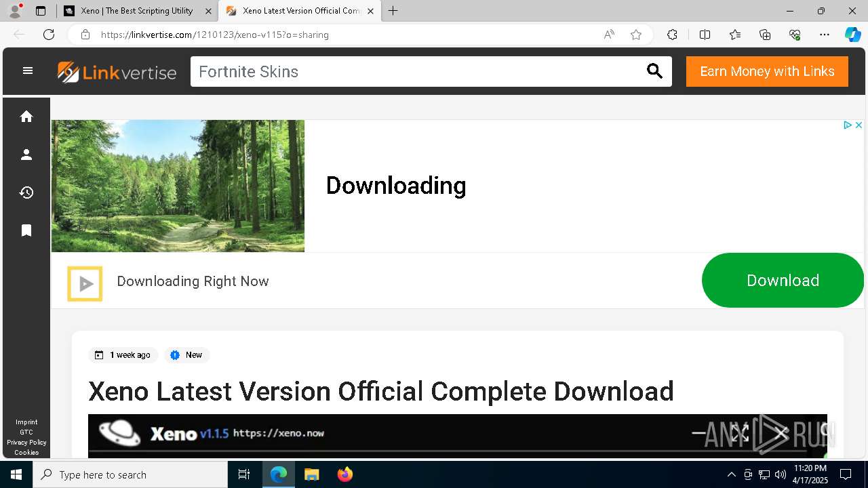Viewport: 868px width, 488px height.
Task: Open a new browser tab
Action: [393, 11]
